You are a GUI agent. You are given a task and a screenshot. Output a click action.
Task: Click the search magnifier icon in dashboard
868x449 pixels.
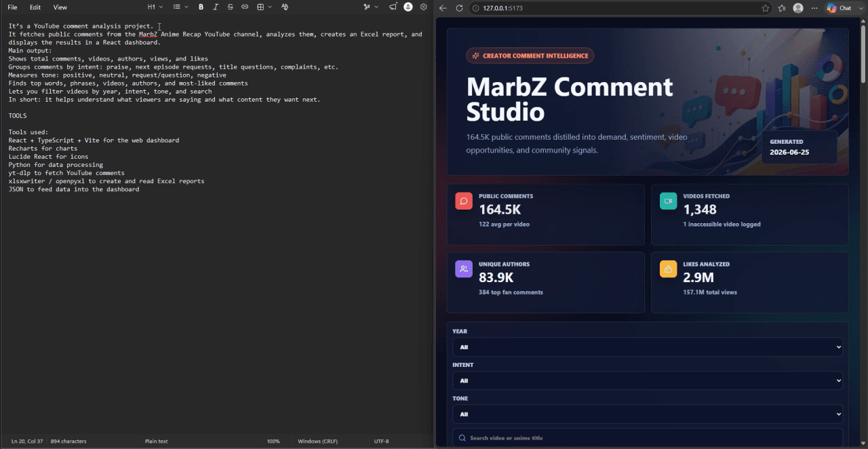(x=462, y=438)
